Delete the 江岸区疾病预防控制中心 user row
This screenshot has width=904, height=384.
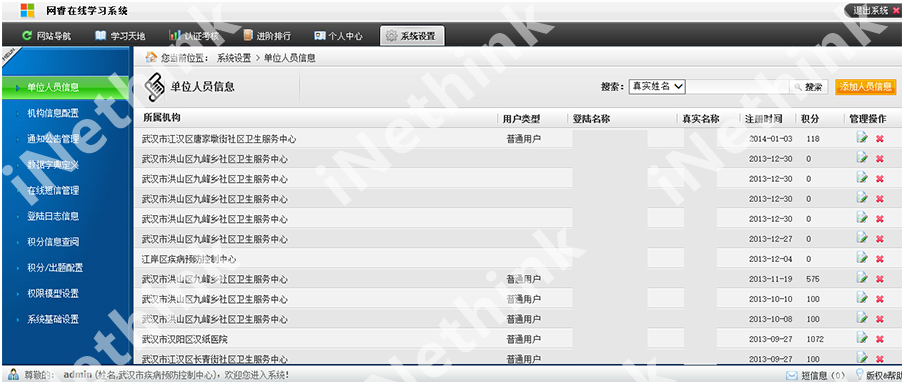coord(880,259)
